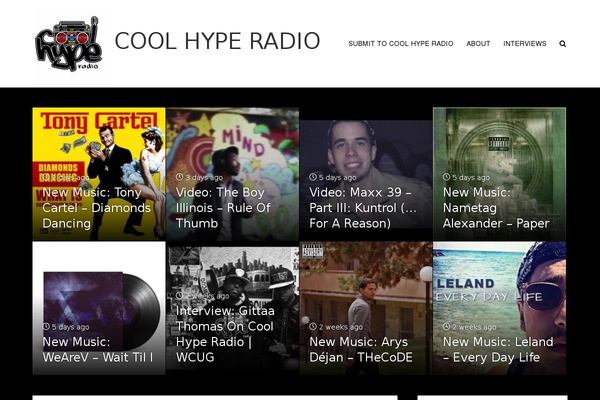Click LELAND text on the beach cover image
600x400 pixels.
[x=465, y=284]
